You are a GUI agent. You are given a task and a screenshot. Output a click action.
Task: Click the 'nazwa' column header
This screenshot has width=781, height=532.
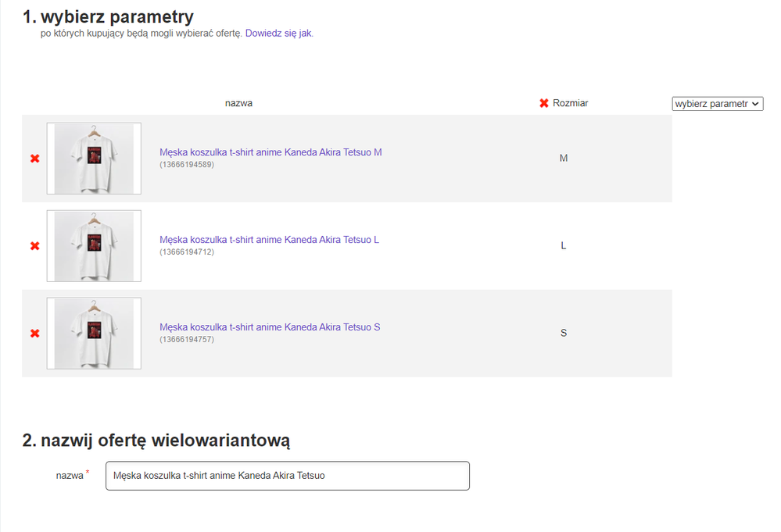pos(238,103)
